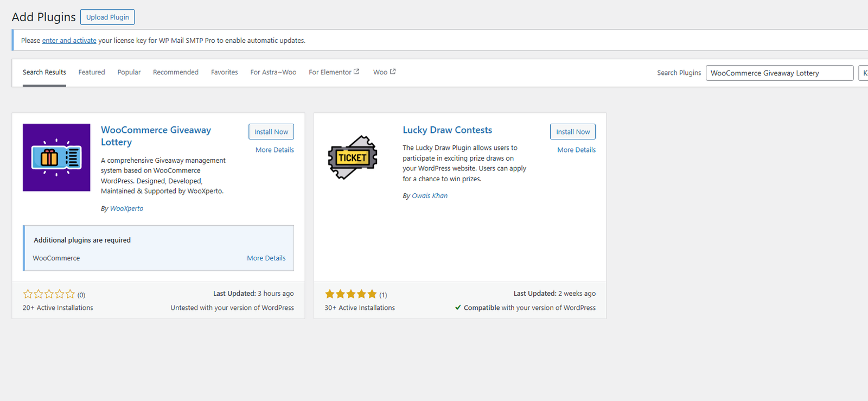Viewport: 868px width, 401px height.
Task: Open Owais Khan author link
Action: [430, 196]
